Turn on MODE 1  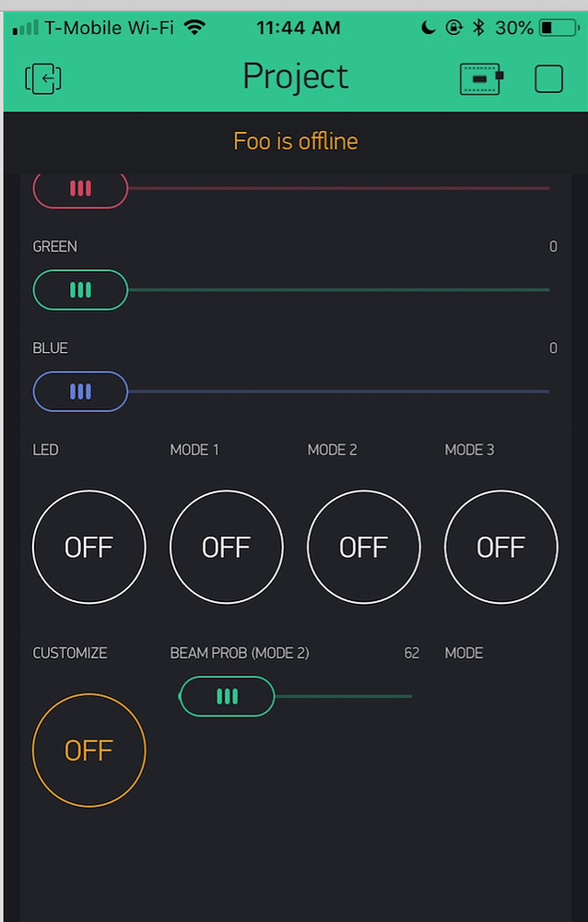coord(226,547)
